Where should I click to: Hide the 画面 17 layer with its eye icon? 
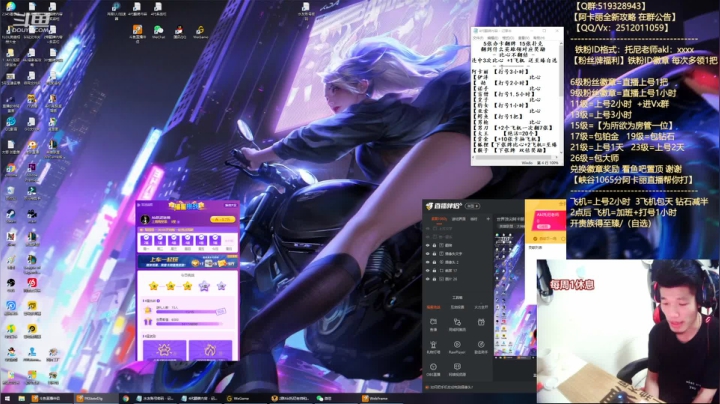coord(428,270)
